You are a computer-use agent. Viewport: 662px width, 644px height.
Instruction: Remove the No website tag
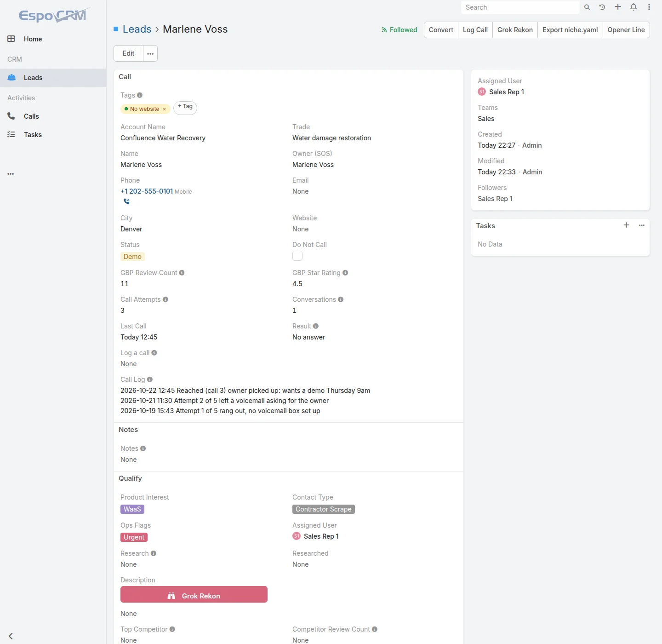tap(164, 109)
